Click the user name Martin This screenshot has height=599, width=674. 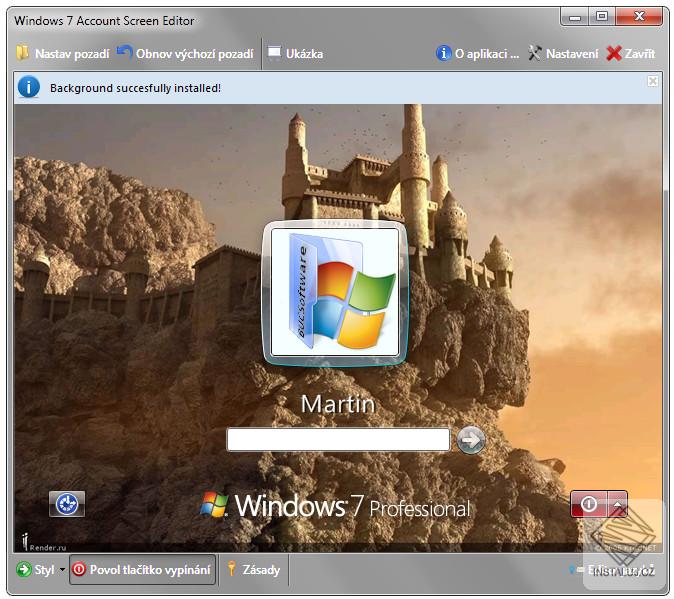coord(338,404)
